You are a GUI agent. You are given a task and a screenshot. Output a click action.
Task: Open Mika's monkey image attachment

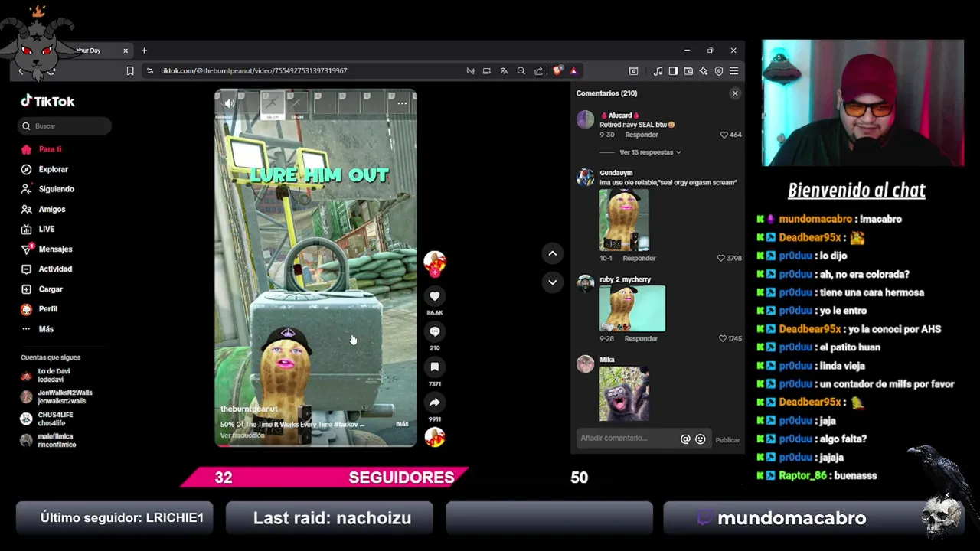pyautogui.click(x=624, y=393)
